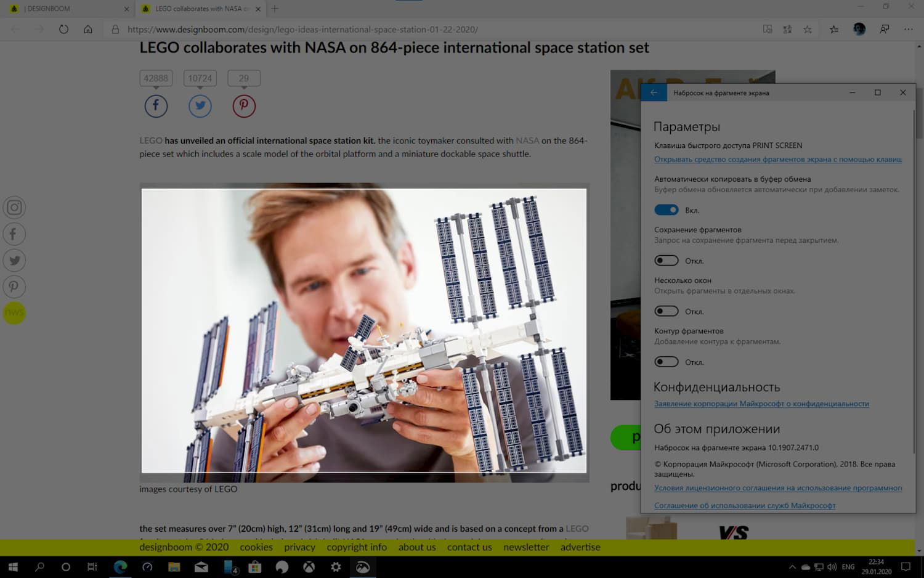Click the 10724 Twitter share count
This screenshot has height=578, width=924.
[200, 78]
